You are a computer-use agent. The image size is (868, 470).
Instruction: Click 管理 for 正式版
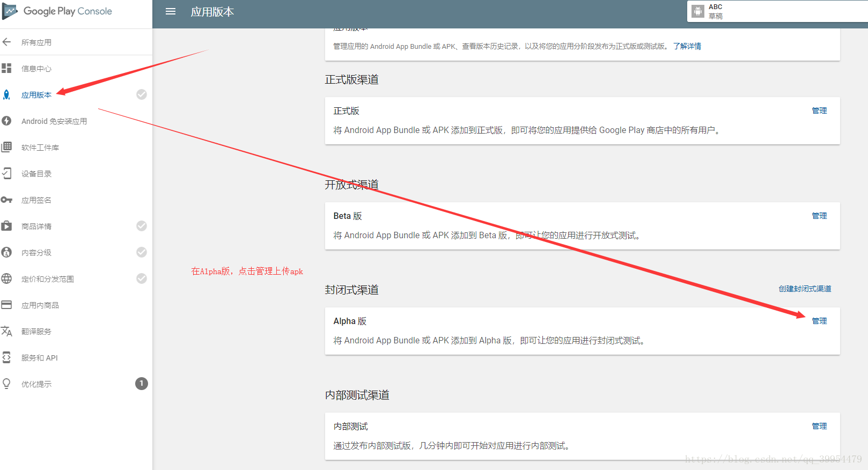tap(819, 111)
